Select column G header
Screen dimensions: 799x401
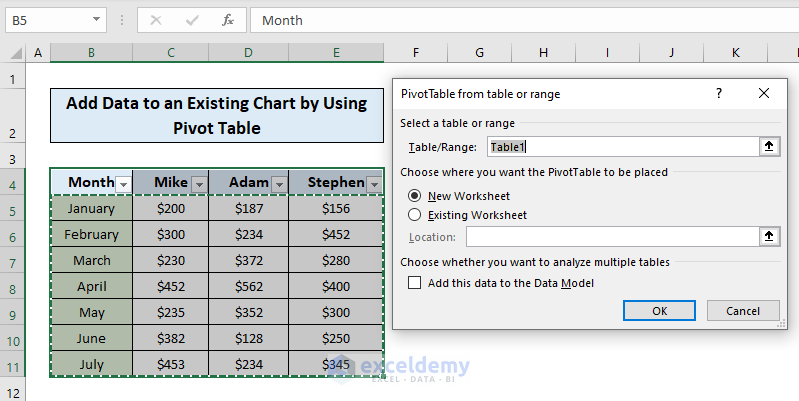(479, 53)
